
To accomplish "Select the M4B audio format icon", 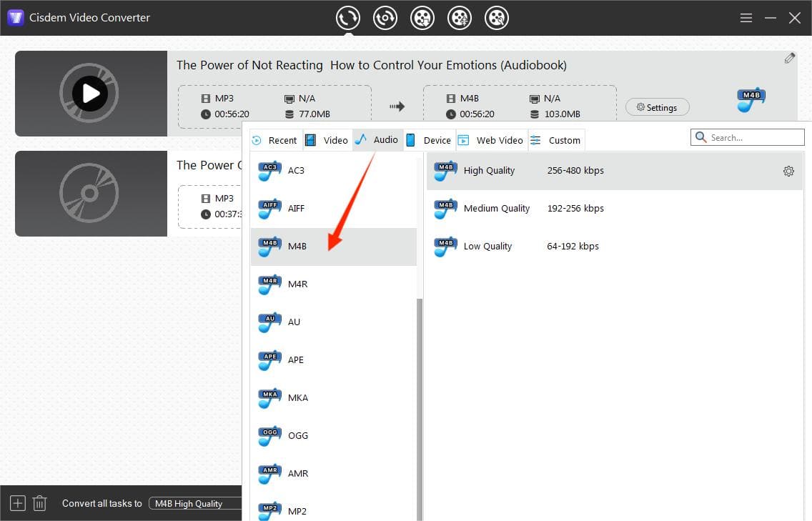I will coord(269,245).
